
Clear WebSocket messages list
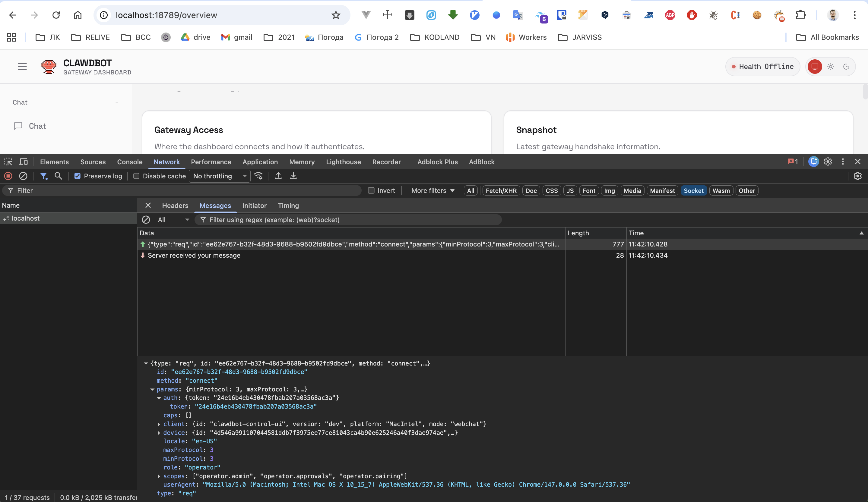point(146,220)
